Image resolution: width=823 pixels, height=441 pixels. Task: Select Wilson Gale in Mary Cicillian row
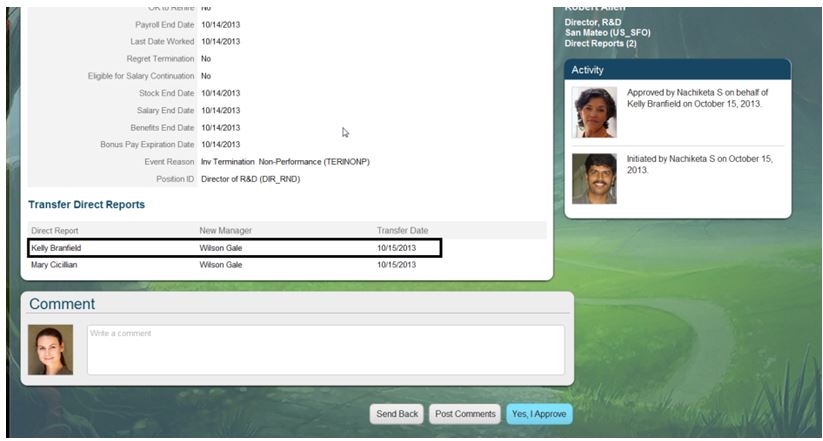click(220, 265)
